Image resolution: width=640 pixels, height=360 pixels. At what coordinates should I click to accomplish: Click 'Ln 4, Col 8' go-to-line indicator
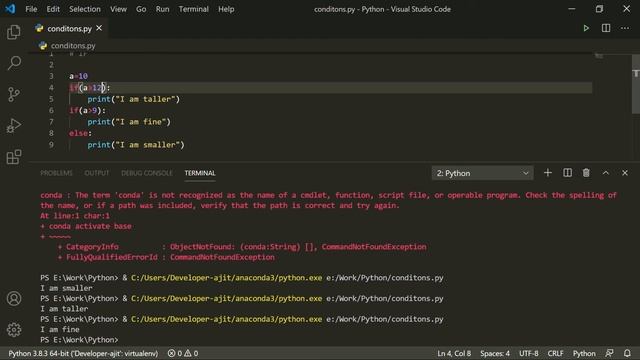pos(454,353)
